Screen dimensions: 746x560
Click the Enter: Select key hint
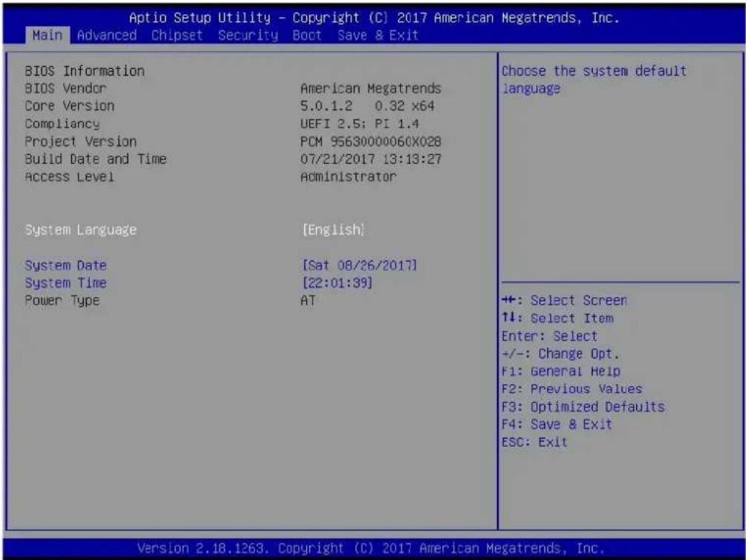(x=550, y=336)
